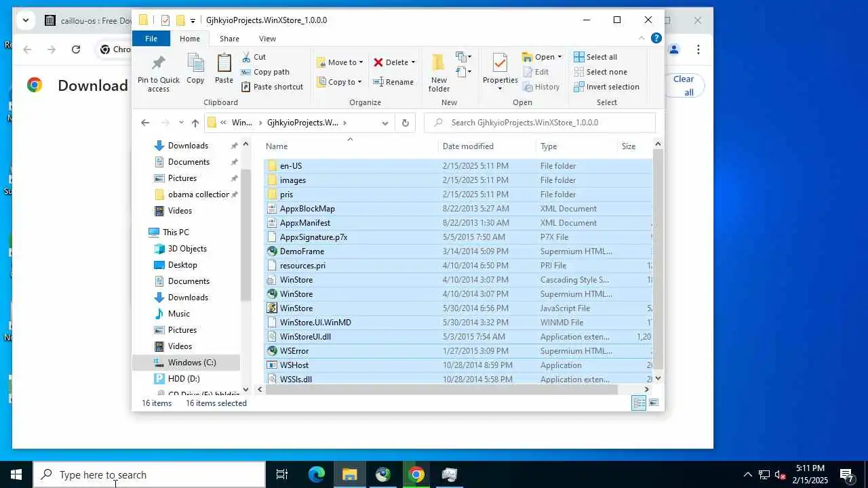Open Chrome from the taskbar

click(416, 474)
